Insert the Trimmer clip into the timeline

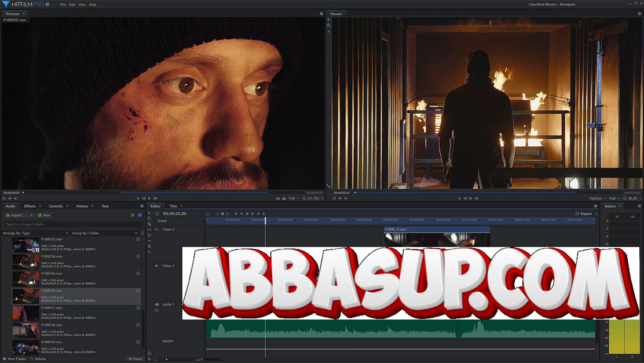point(278,198)
